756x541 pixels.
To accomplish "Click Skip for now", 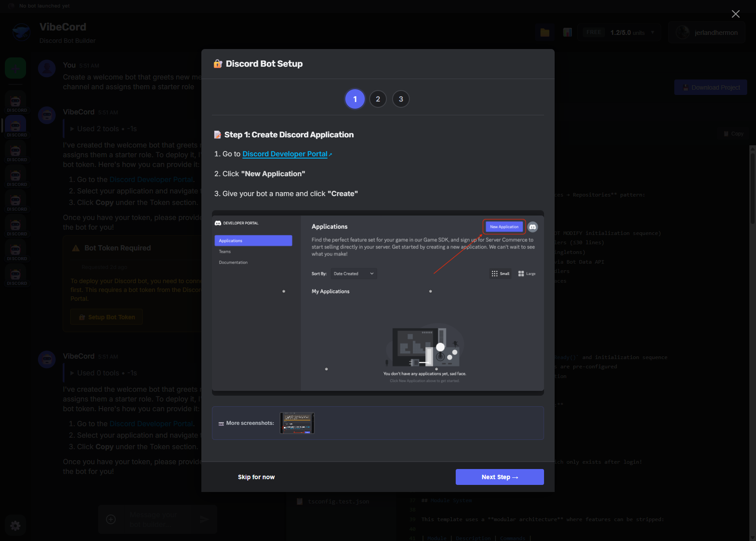I will pyautogui.click(x=256, y=477).
